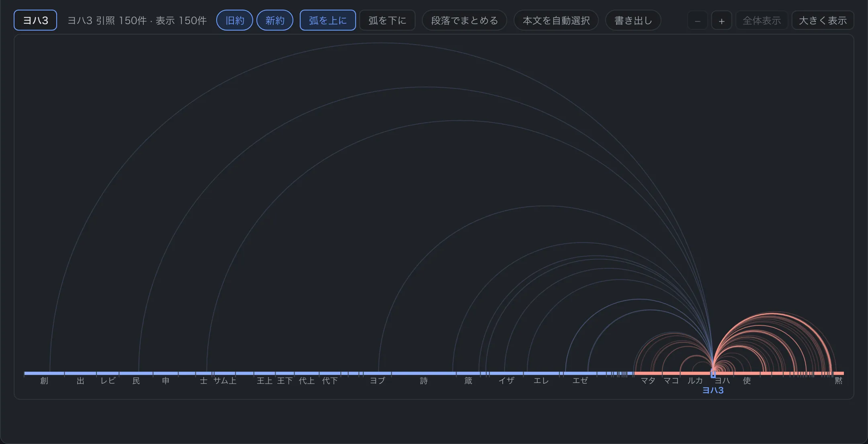Image resolution: width=868 pixels, height=444 pixels.
Task: Open the ヨハ3 chapter selector
Action: click(35, 21)
